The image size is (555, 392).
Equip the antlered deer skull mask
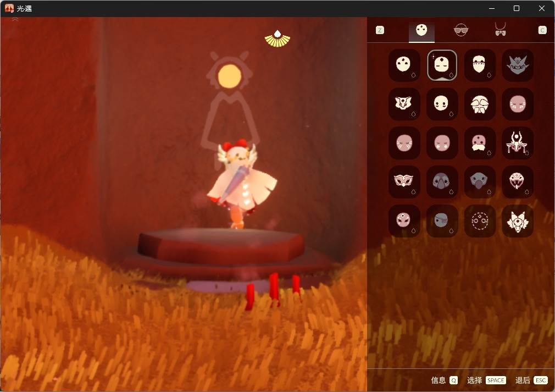tap(518, 143)
